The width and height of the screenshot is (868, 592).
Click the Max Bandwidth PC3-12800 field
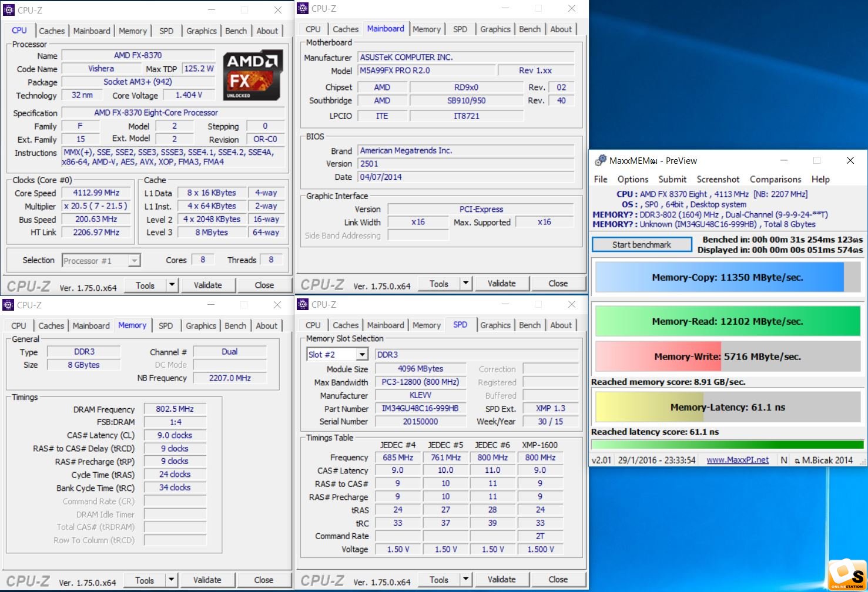(420, 382)
